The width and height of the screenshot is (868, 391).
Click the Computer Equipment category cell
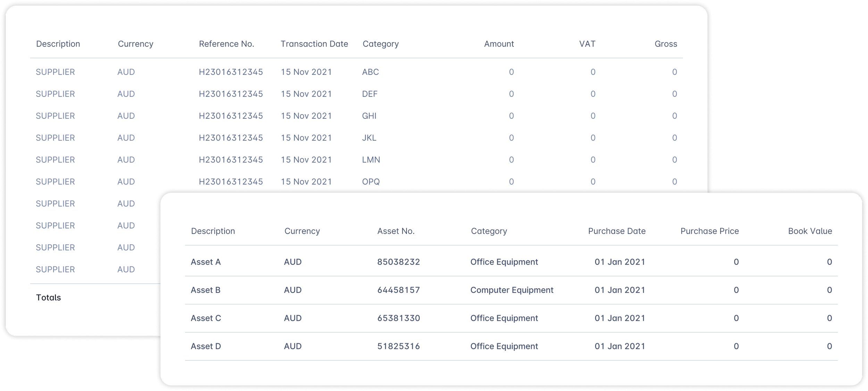point(511,290)
